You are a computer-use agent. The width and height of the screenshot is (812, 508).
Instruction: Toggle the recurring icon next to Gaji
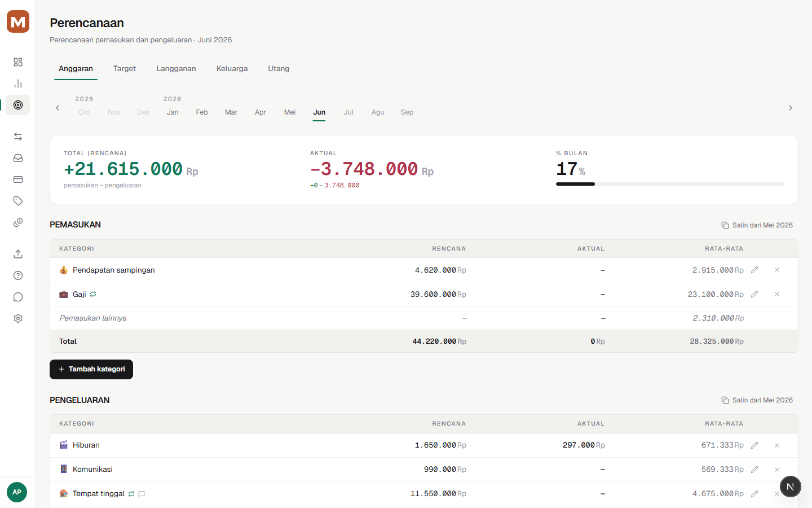click(93, 294)
